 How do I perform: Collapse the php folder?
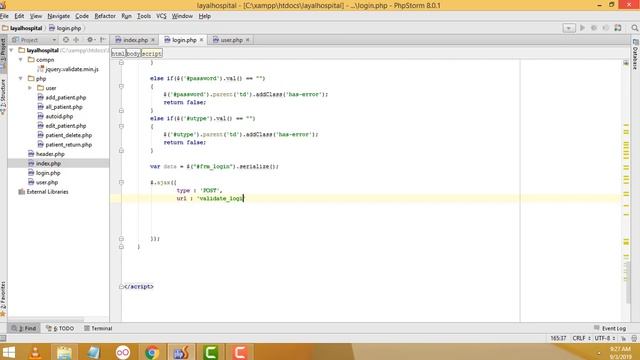coord(21,78)
